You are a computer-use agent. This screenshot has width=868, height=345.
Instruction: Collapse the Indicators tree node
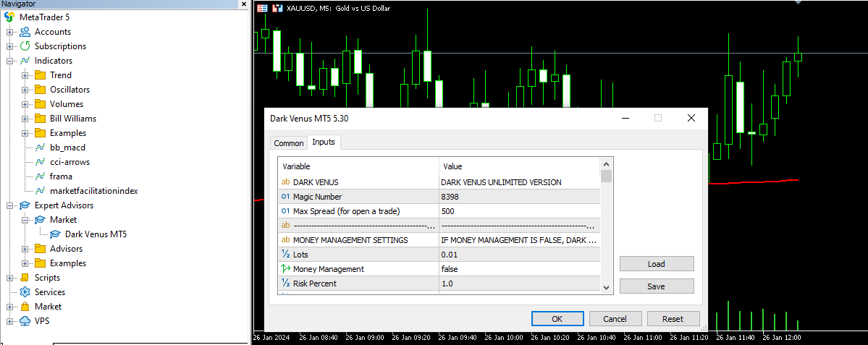pyautogui.click(x=9, y=61)
